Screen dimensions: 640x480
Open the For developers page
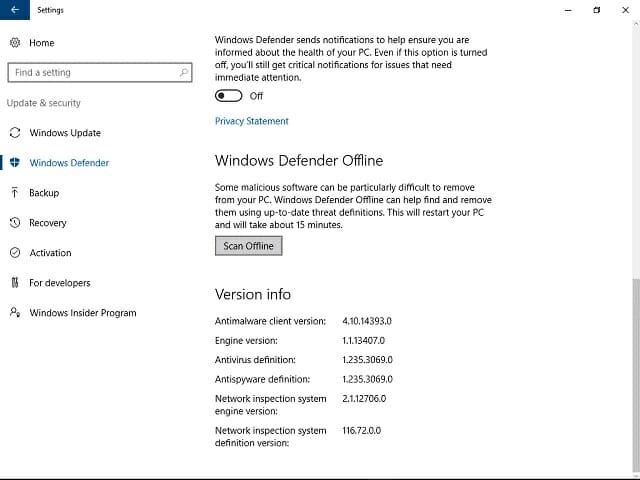[60, 283]
